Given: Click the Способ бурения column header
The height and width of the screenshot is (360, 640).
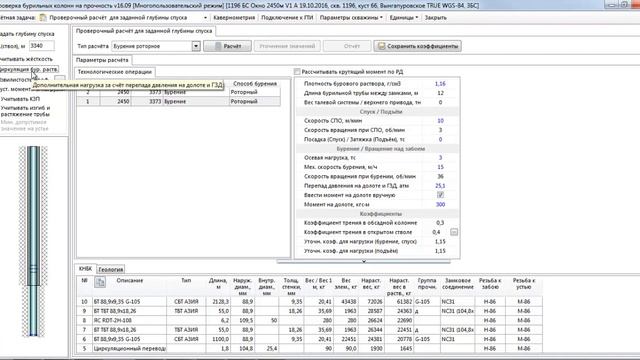Looking at the screenshot, I should pyautogui.click(x=255, y=84).
